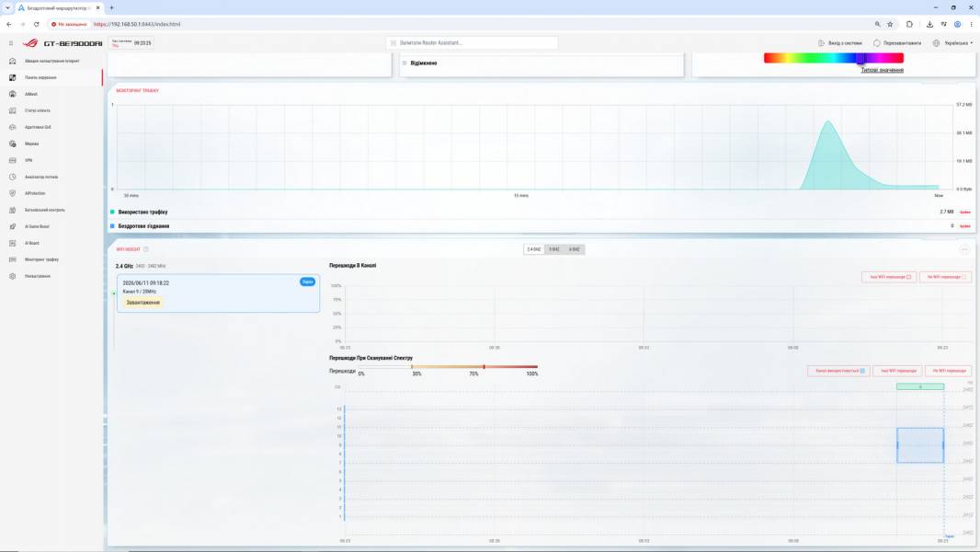
Task: Switch to the 5 GHz band tab
Action: pyautogui.click(x=554, y=249)
